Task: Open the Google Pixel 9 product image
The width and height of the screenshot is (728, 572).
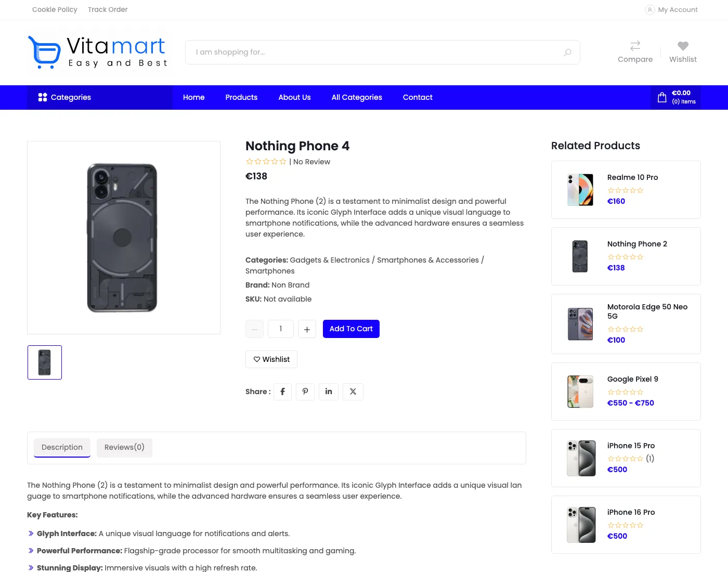Action: (580, 392)
